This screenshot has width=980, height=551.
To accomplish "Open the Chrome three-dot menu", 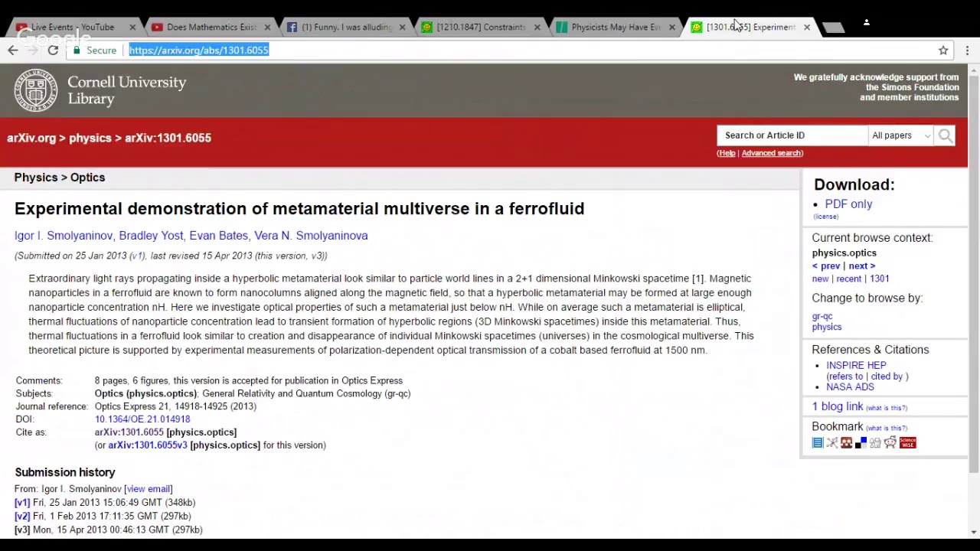I will click(x=967, y=51).
